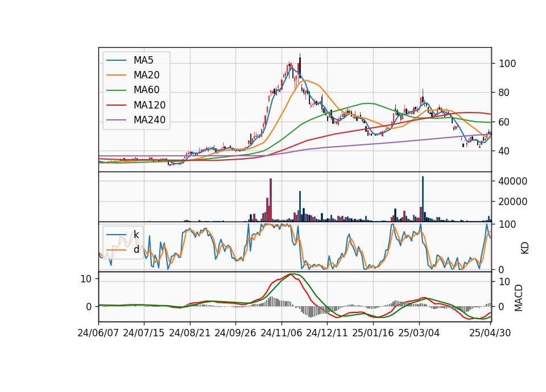Click the price axis value 80
Viewport: 546px width, 392px height.
pyautogui.click(x=504, y=93)
